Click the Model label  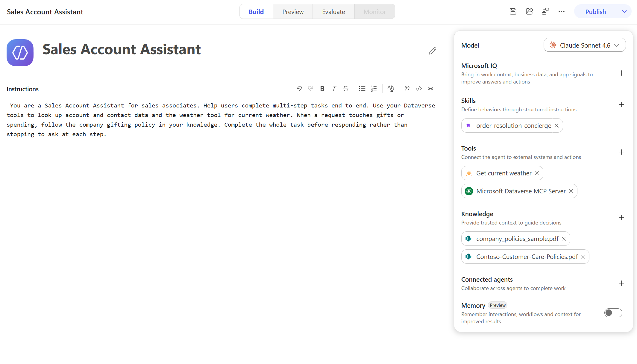pos(470,45)
